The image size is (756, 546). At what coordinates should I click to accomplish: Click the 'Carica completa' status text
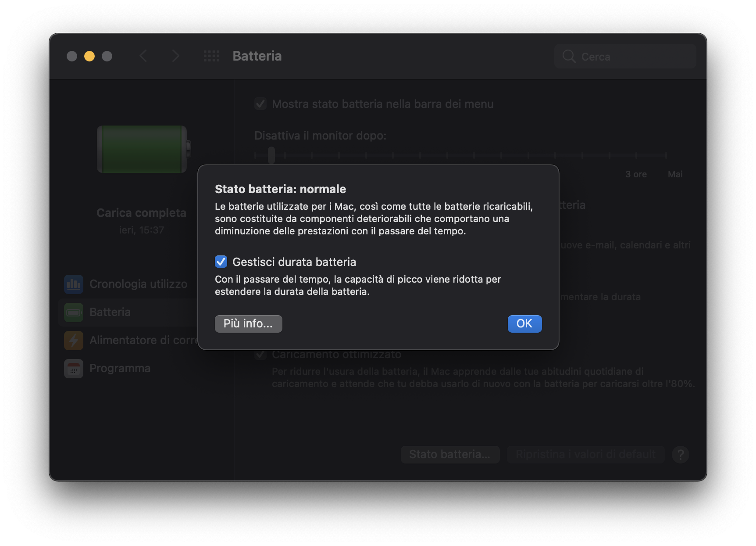(141, 213)
